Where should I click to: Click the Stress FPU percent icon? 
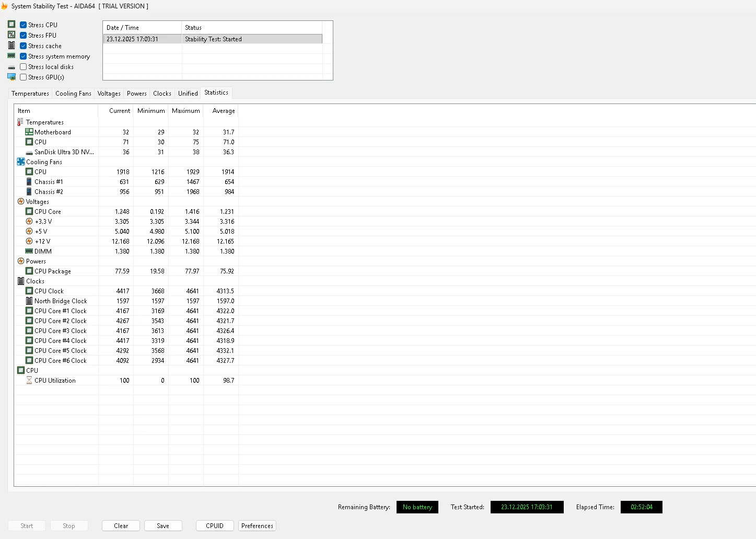[11, 35]
